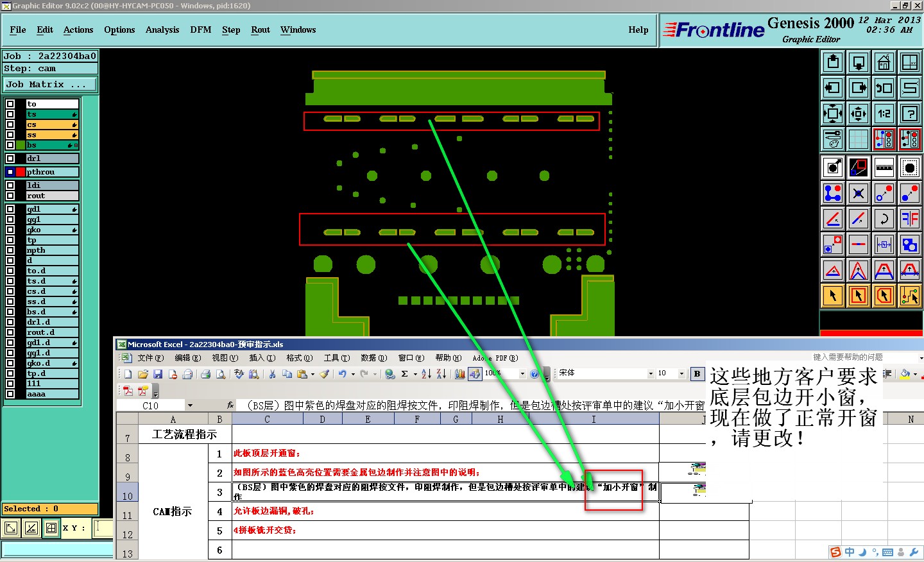This screenshot has height=562, width=924.
Task: Select the delete X feature tool
Action: [859, 193]
